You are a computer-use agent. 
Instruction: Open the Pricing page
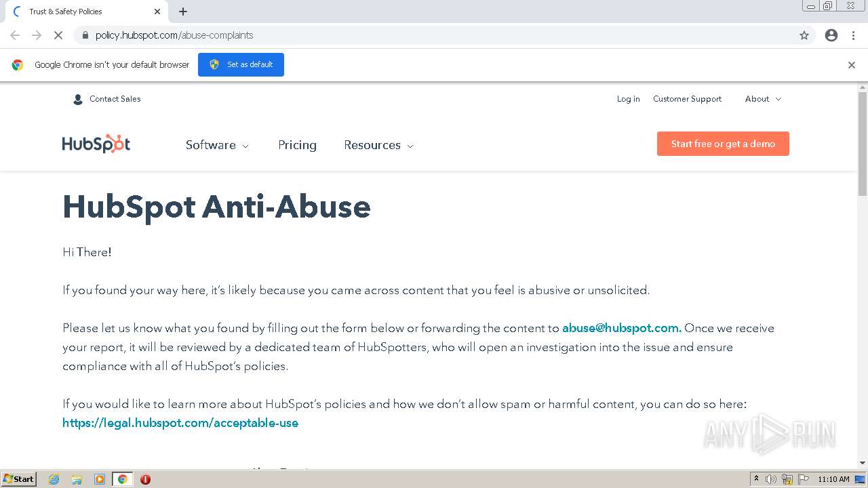(297, 145)
